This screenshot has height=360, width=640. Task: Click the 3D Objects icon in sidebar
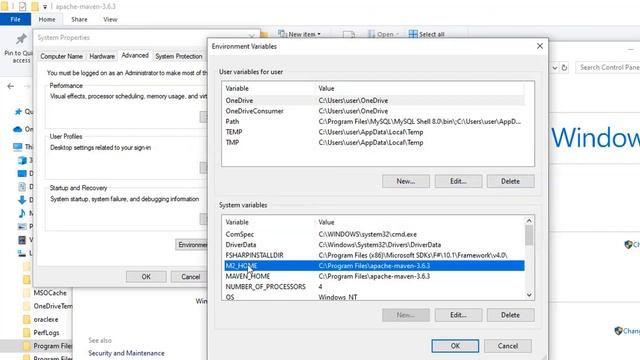[x=22, y=160]
